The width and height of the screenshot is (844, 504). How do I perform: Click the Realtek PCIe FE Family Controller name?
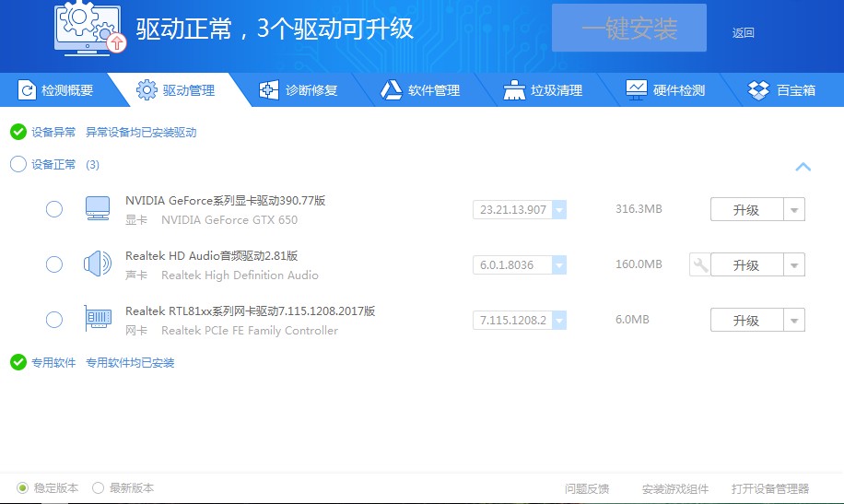coord(250,331)
